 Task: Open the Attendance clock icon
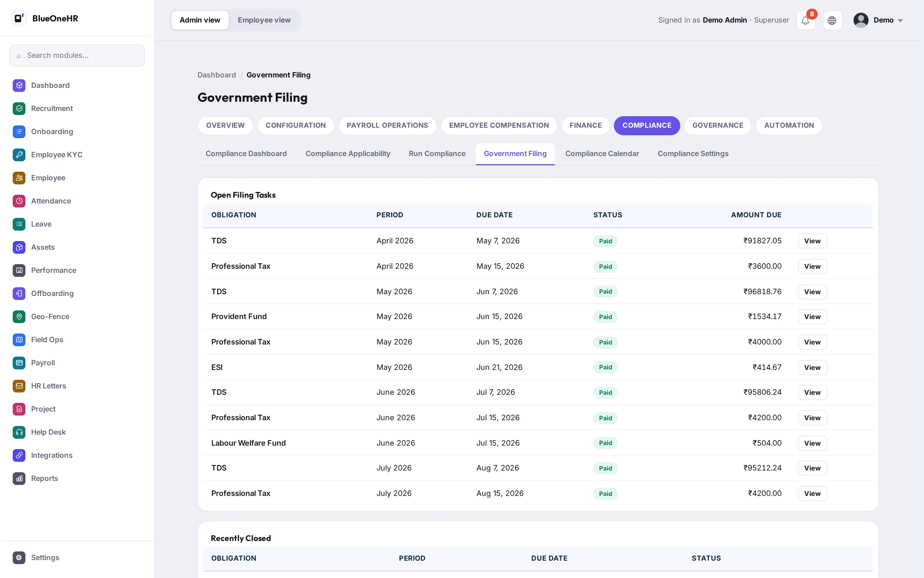click(x=19, y=201)
